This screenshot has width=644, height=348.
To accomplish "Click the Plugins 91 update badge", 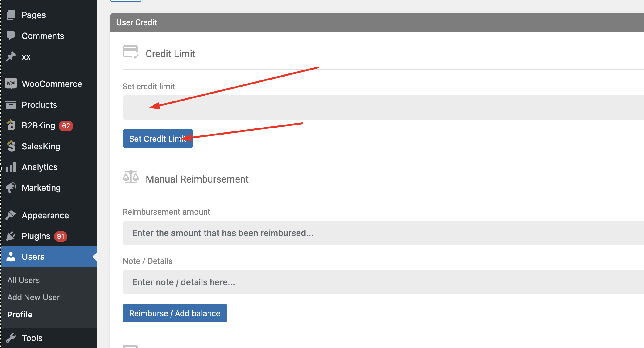I will click(x=61, y=236).
